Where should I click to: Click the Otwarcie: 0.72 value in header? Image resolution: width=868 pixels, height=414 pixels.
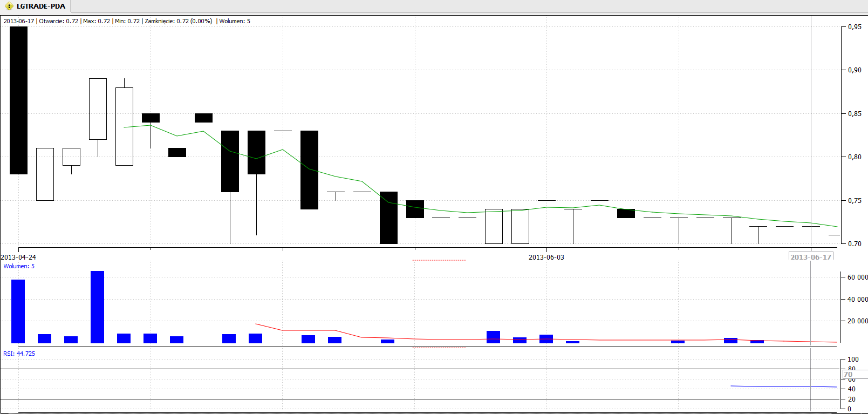59,21
